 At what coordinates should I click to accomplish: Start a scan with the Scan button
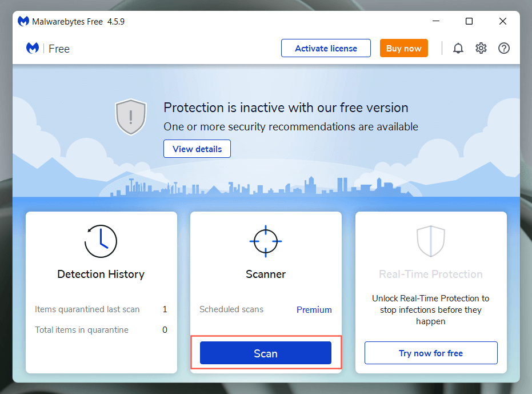point(266,353)
